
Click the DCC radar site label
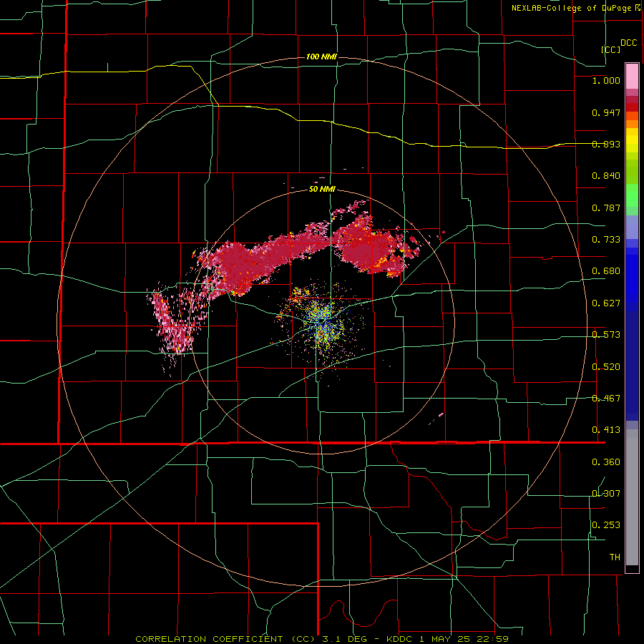pos(628,43)
